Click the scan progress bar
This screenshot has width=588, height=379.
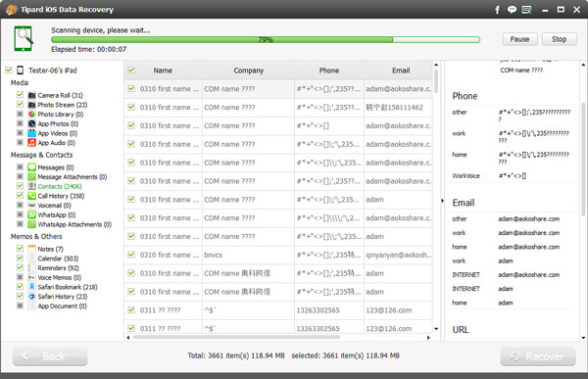click(266, 39)
